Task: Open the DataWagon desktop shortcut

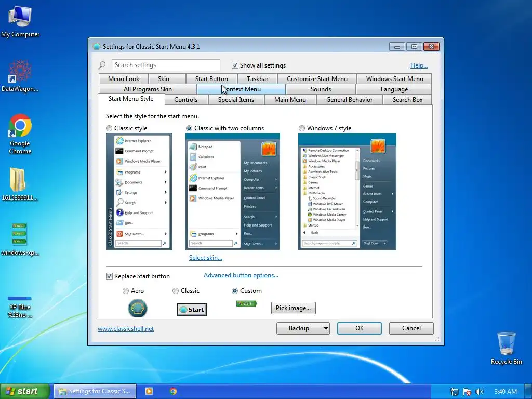Action: (20, 76)
